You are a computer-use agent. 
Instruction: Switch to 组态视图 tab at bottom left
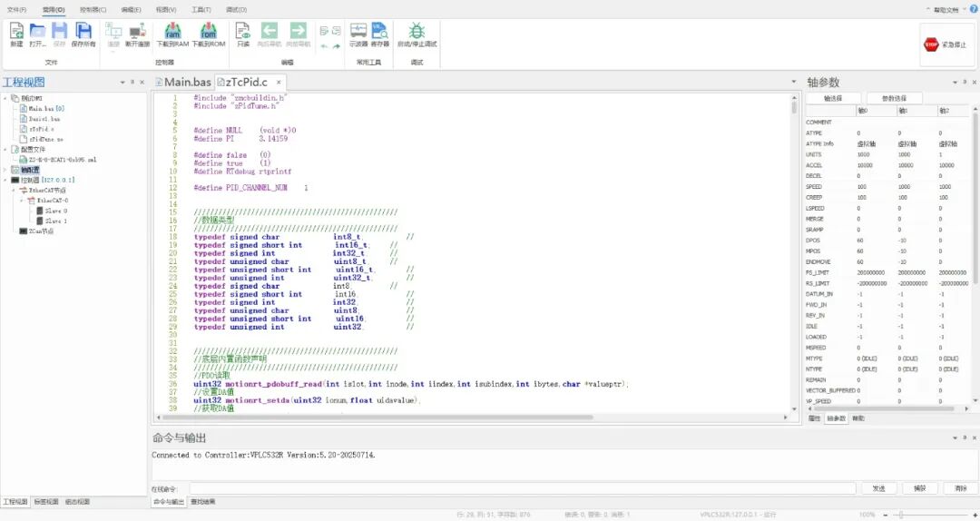coord(77,502)
